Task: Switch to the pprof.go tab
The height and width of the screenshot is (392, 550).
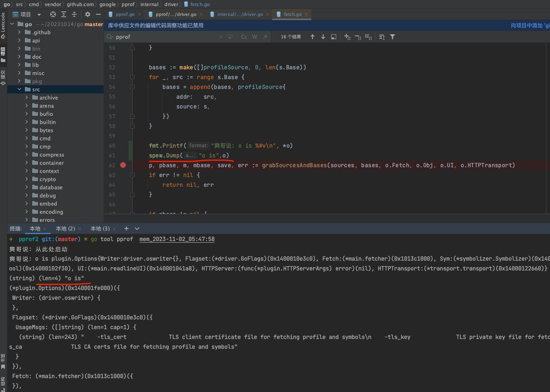Action: [124, 14]
